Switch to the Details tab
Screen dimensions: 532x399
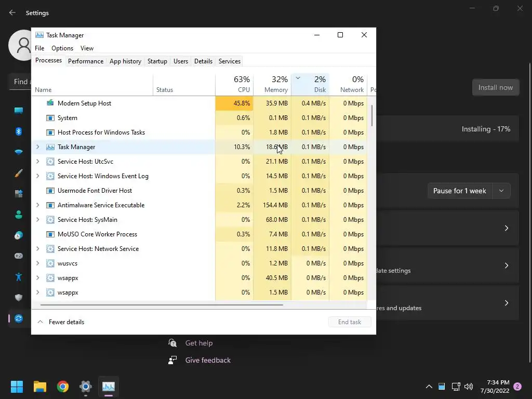pos(203,61)
